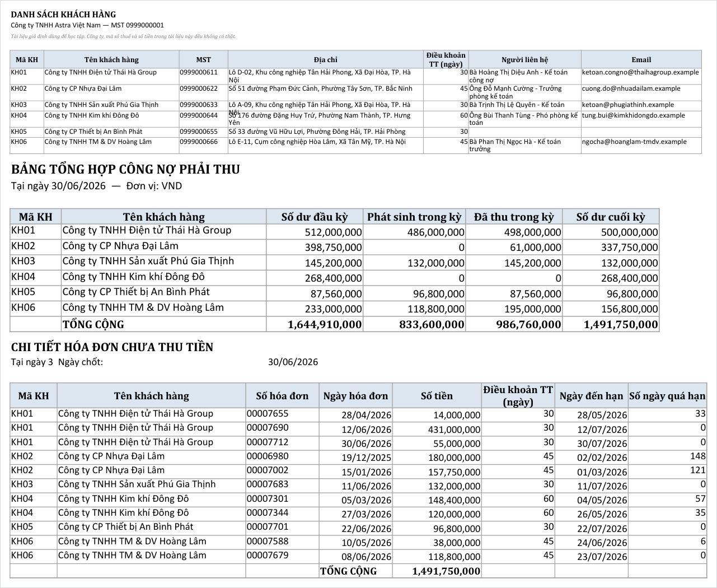717x588 pixels.
Task: Click invoice number 00007655
Action: pyautogui.click(x=268, y=414)
